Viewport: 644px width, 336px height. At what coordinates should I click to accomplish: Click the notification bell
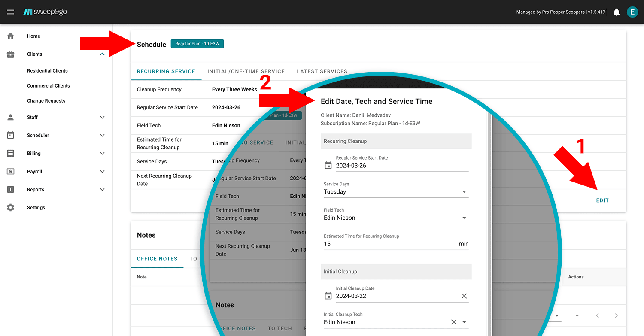coord(617,12)
